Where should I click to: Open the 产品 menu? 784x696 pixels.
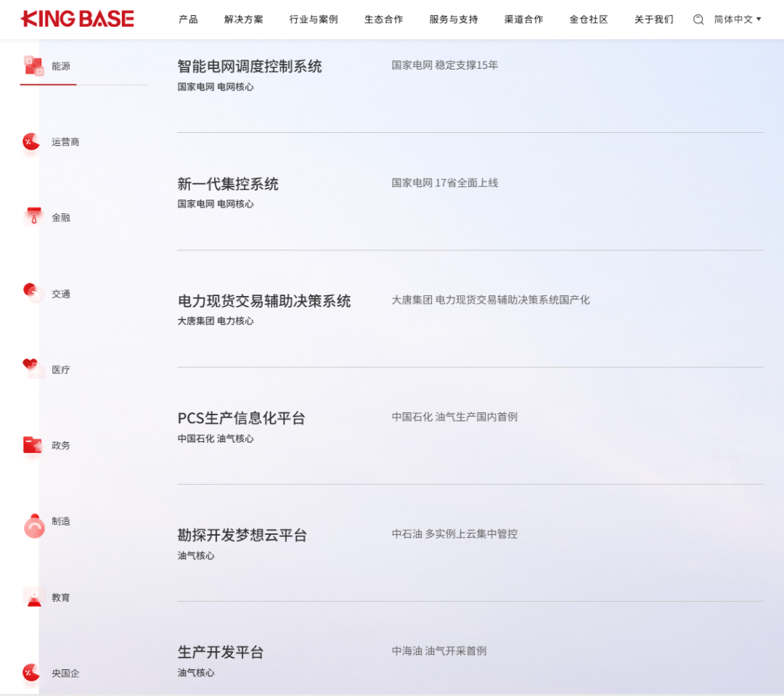click(x=188, y=20)
